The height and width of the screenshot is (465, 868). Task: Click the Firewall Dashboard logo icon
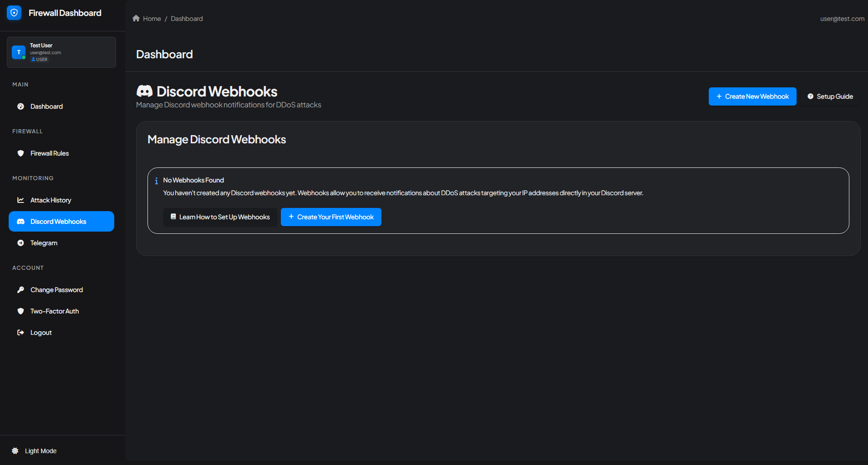point(14,13)
